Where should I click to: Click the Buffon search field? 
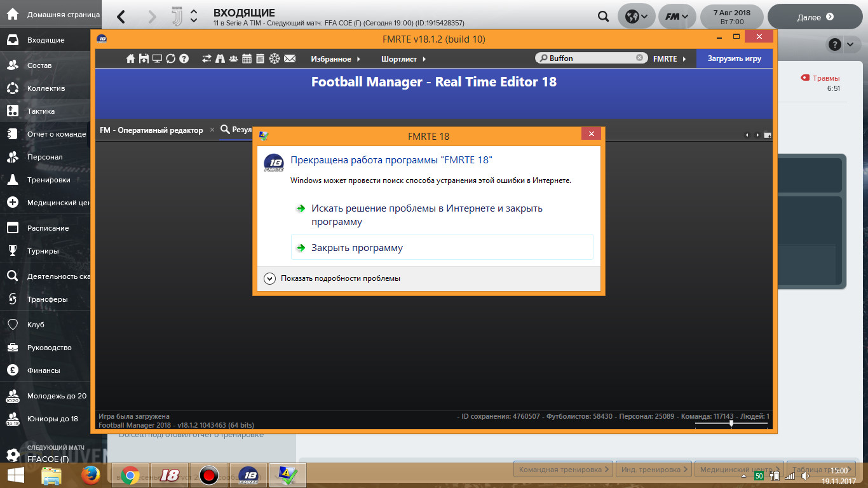click(x=591, y=58)
